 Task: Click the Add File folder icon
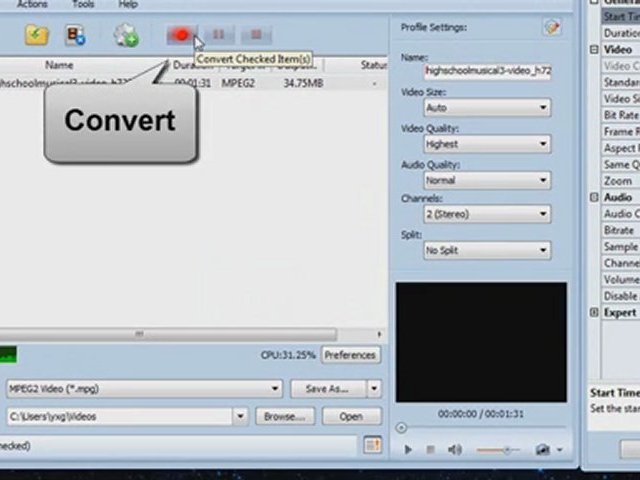pyautogui.click(x=37, y=36)
